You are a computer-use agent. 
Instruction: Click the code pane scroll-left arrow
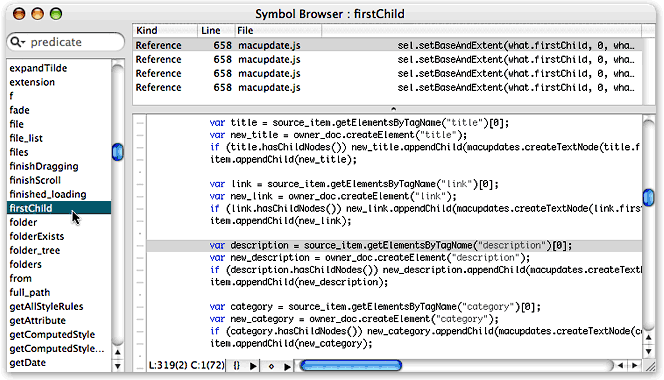pyautogui.click(x=621, y=365)
